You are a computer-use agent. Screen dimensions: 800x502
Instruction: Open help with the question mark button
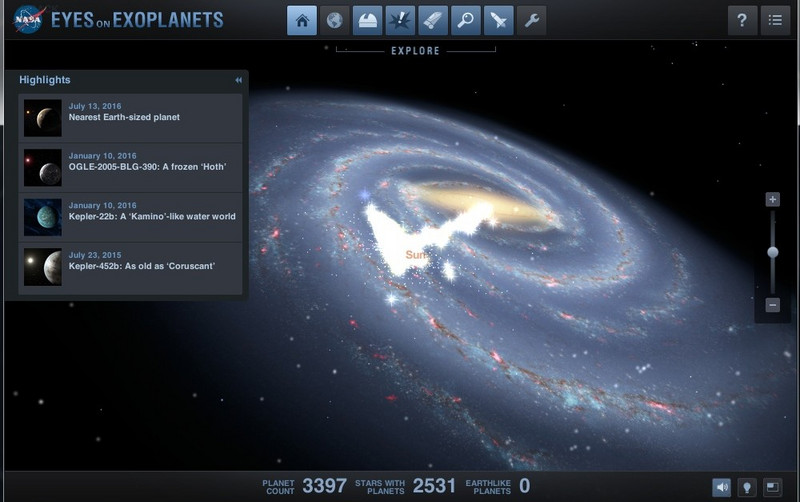pos(742,20)
